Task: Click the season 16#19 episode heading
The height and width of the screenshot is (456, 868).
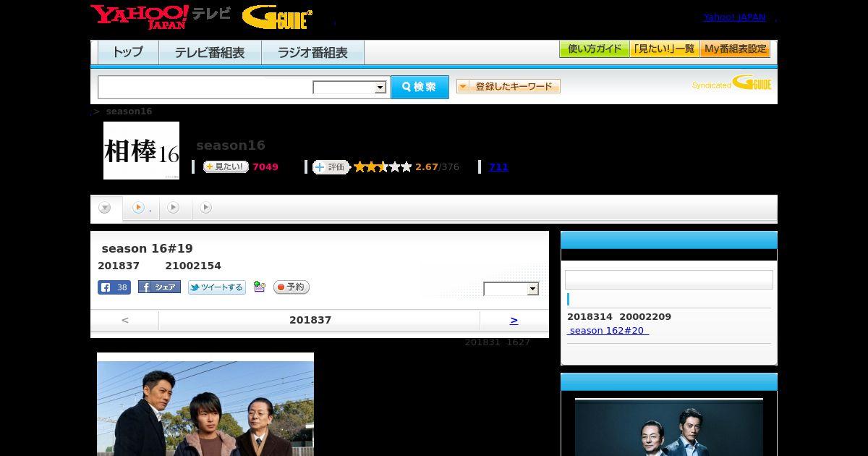Action: 148,248
